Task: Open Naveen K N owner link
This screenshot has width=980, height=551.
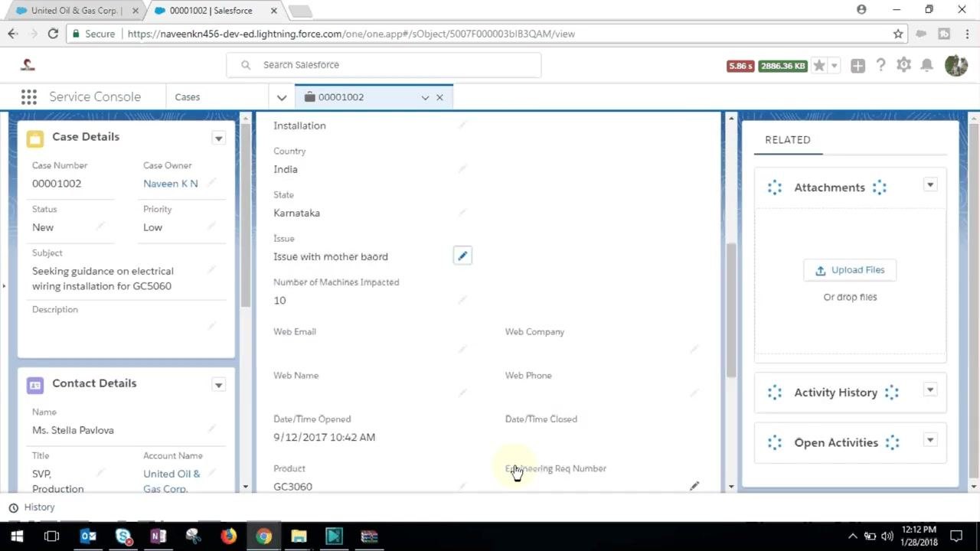Action: (x=171, y=184)
